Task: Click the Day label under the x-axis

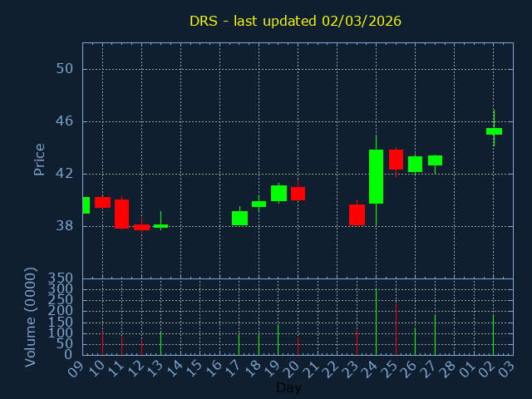Action: pos(288,387)
